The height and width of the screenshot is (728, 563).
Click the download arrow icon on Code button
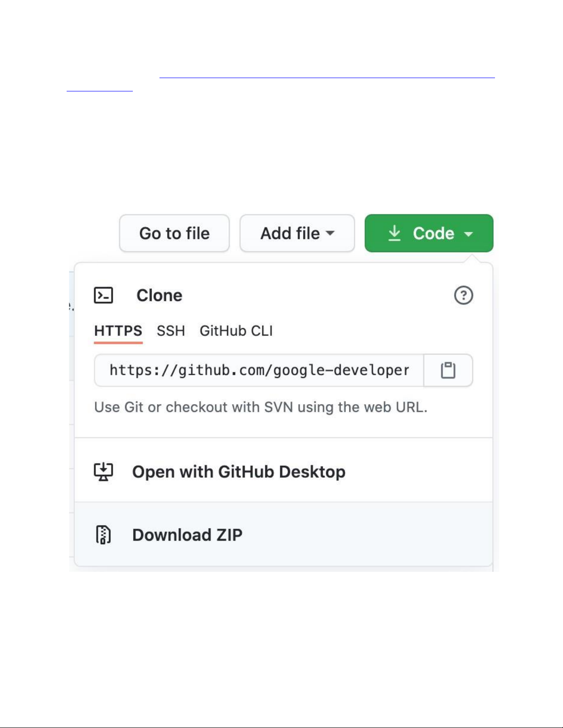(394, 233)
